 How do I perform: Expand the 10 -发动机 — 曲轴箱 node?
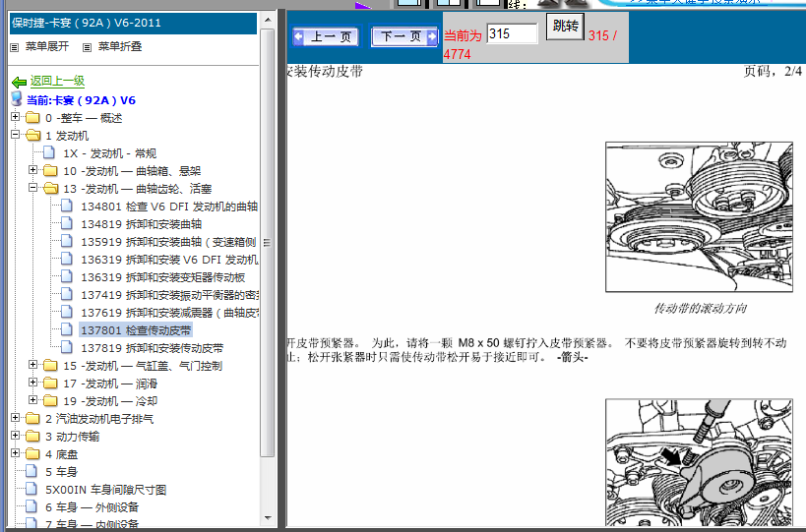[x=32, y=169]
